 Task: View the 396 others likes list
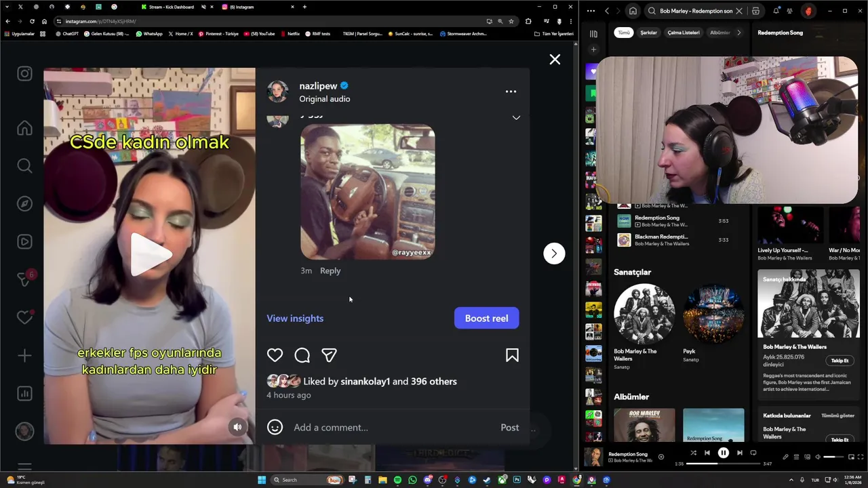434,382
